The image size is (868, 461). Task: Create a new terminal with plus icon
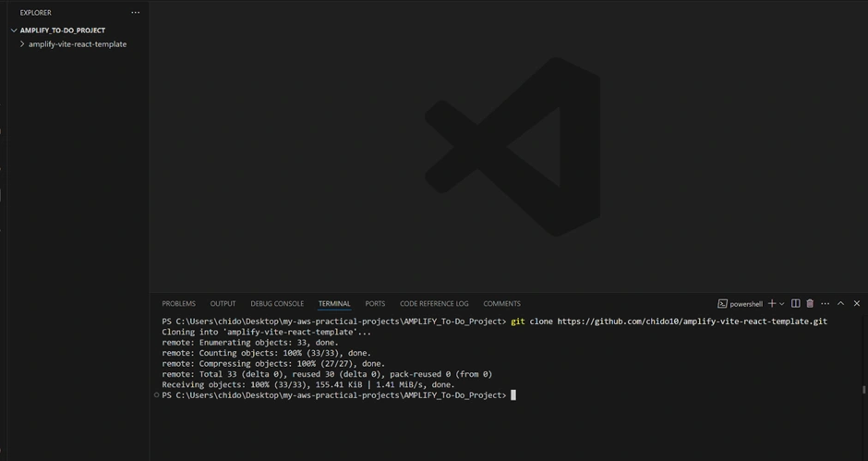772,304
